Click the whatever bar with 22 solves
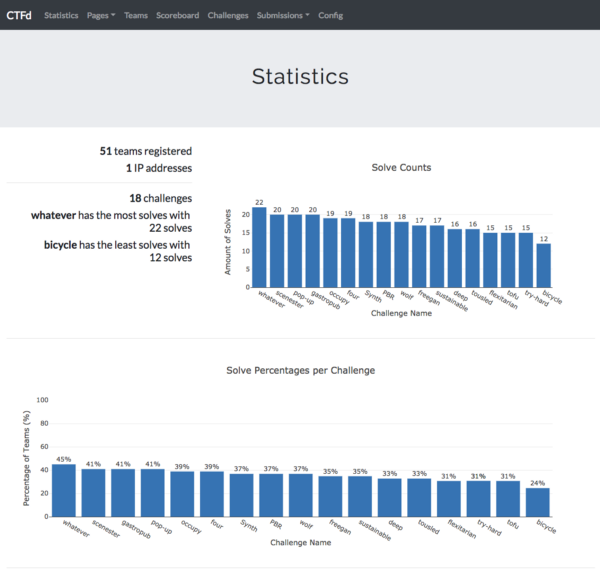This screenshot has width=600, height=580. 259,247
